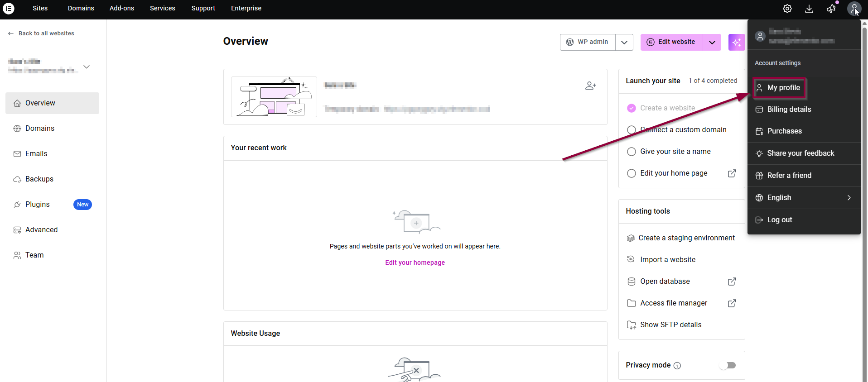This screenshot has width=868, height=382.
Task: Toggle the Privacy mode switch
Action: pos(728,365)
